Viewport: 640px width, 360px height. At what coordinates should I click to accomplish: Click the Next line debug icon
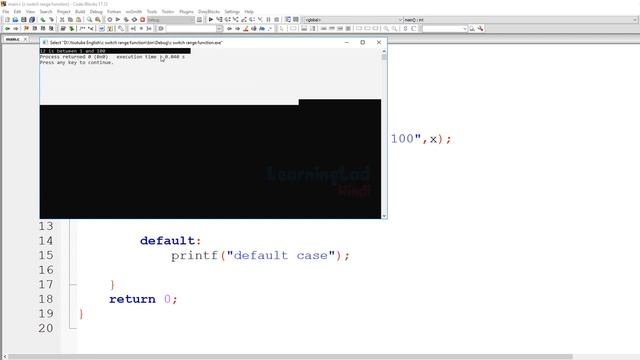coord(227,20)
